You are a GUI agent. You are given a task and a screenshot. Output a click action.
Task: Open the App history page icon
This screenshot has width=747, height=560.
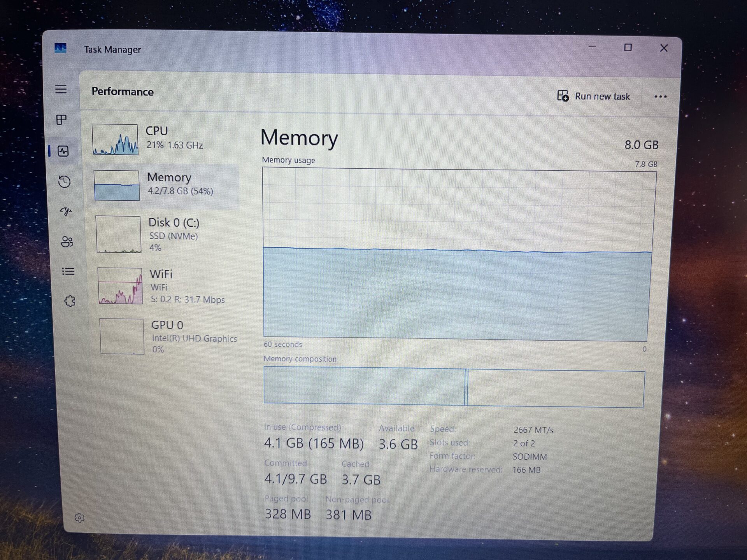pos(65,181)
